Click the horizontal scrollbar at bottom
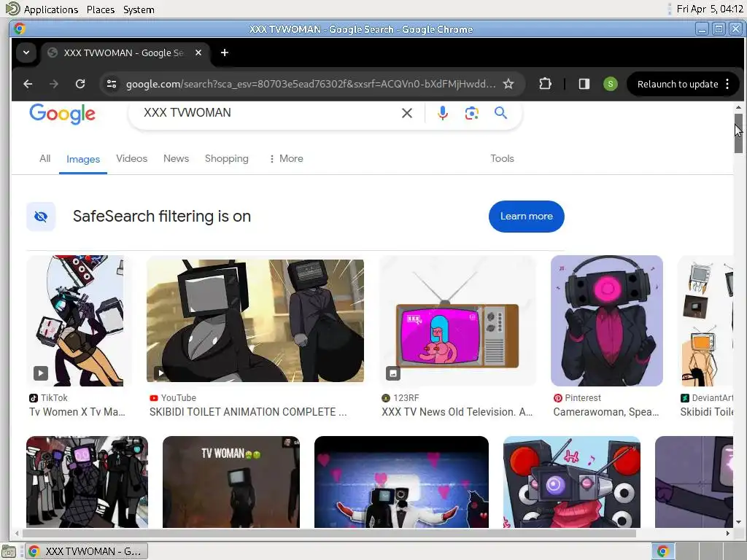The width and height of the screenshot is (747, 560). coord(329,533)
